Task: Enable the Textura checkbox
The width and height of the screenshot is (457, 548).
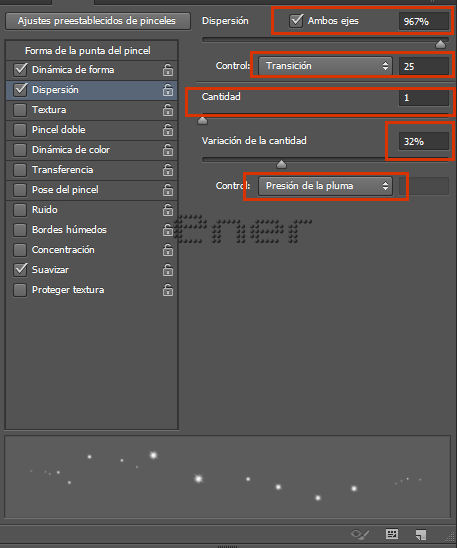Action: coord(20,110)
